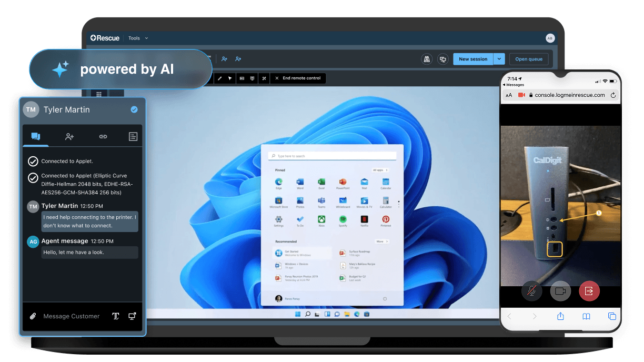Click the Open queue button
The image size is (644, 362).
(x=529, y=59)
